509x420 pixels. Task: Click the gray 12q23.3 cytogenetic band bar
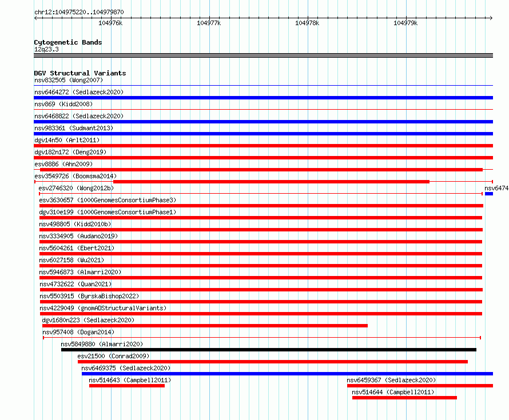click(x=263, y=55)
